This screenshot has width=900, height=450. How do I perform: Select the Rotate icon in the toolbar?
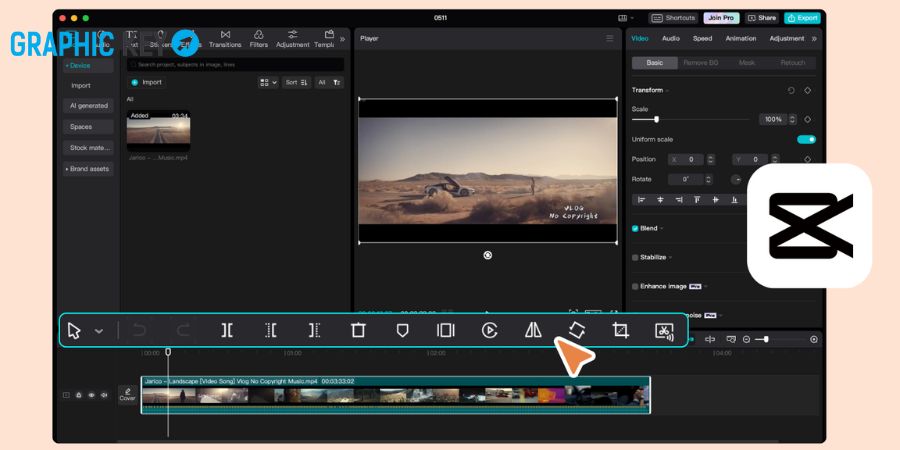tap(576, 330)
